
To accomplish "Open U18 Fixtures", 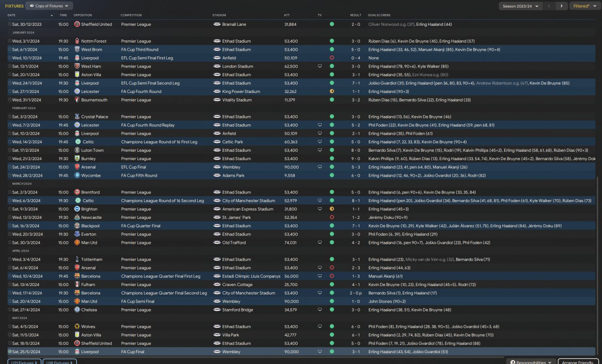I will (x=60, y=362).
